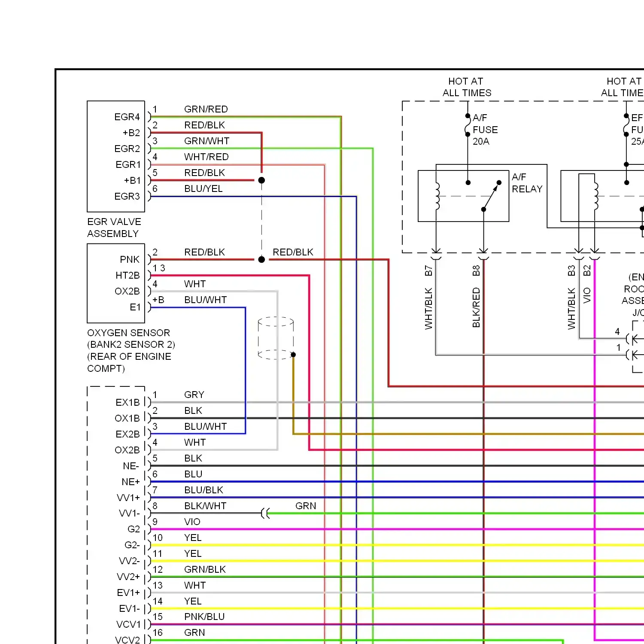
Task: Click the BLU/BLK wire label
Action: (204, 490)
